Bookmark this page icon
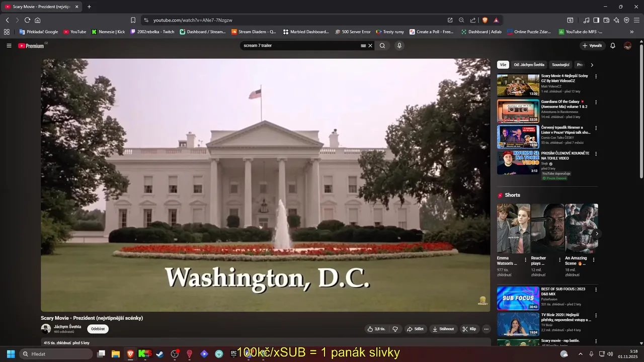The height and width of the screenshot is (362, 644). [133, 20]
